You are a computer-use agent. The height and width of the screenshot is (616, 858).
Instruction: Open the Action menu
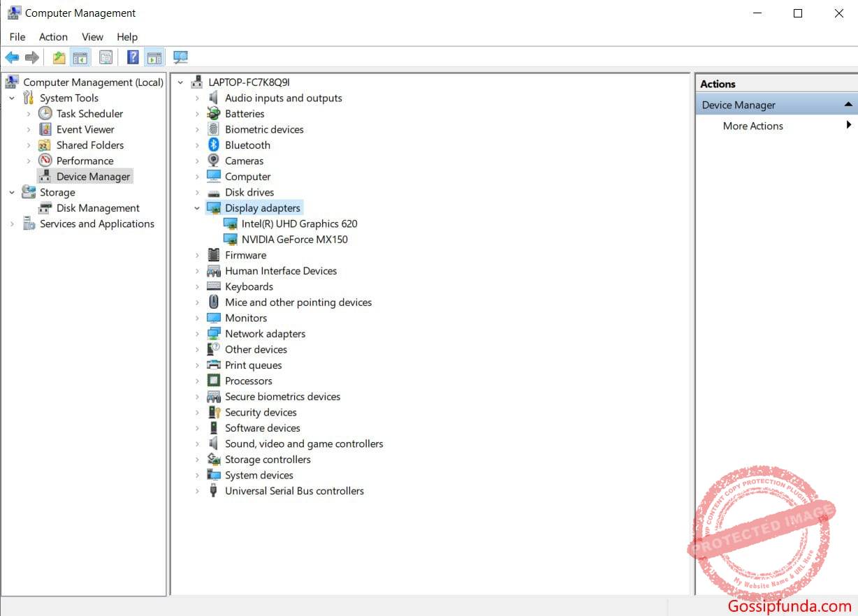click(x=53, y=37)
